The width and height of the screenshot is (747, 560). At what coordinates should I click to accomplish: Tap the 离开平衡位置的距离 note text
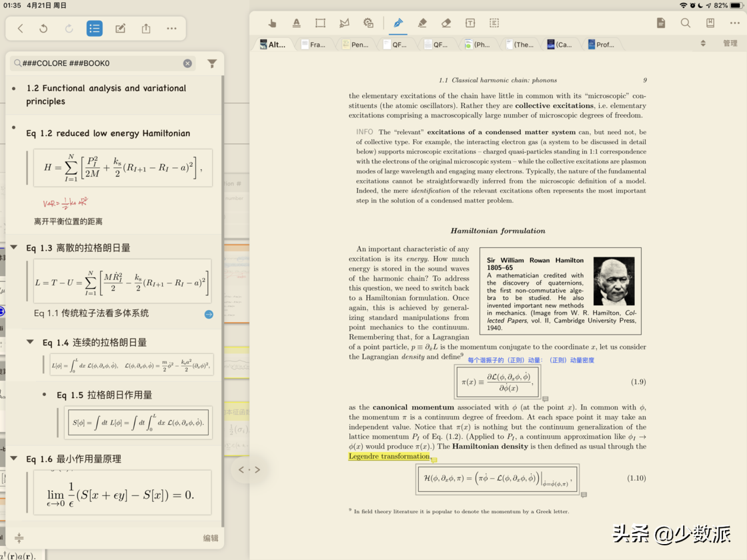68,221
